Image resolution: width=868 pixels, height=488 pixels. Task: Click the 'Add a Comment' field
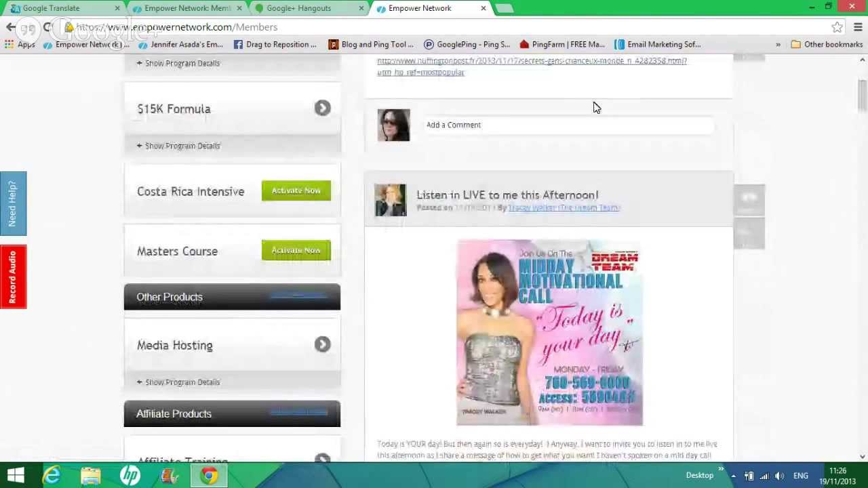pos(569,125)
